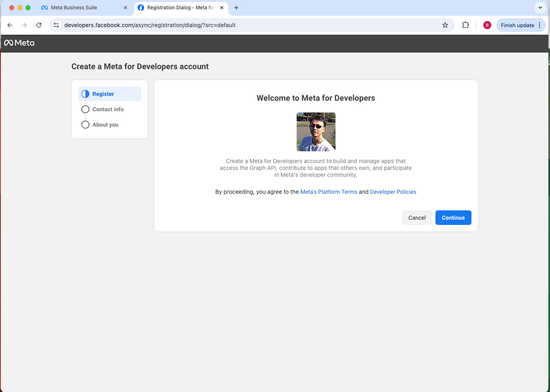Open the Extensions puzzle icon
The image size is (550, 392).
coord(465,25)
